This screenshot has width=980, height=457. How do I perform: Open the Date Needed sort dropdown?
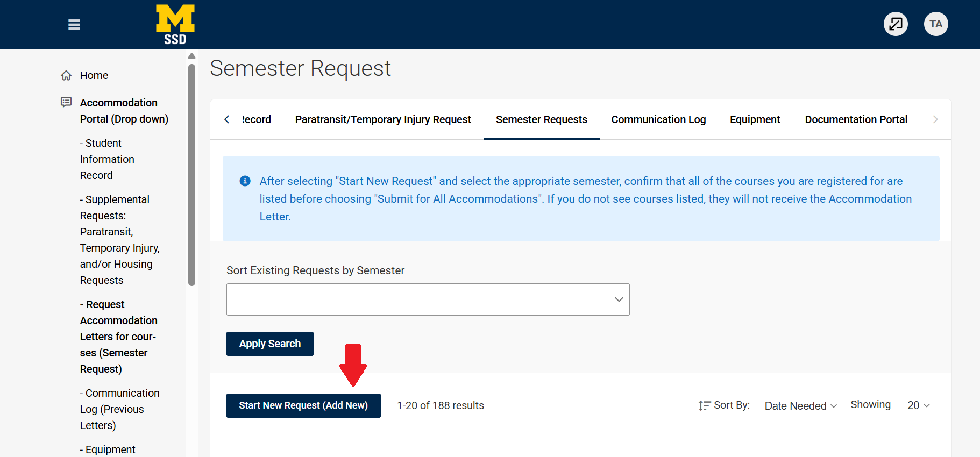click(x=801, y=406)
